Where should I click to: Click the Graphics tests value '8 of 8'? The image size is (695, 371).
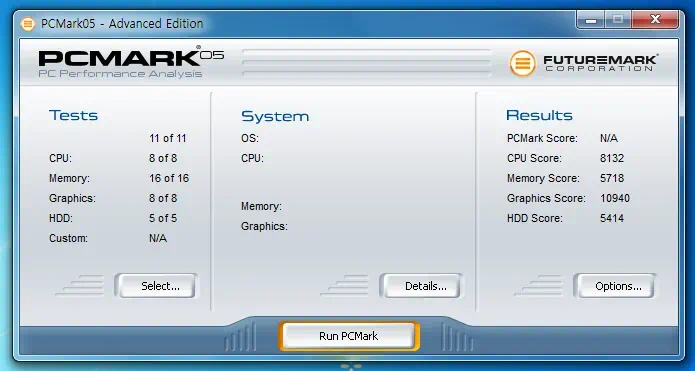pos(163,198)
